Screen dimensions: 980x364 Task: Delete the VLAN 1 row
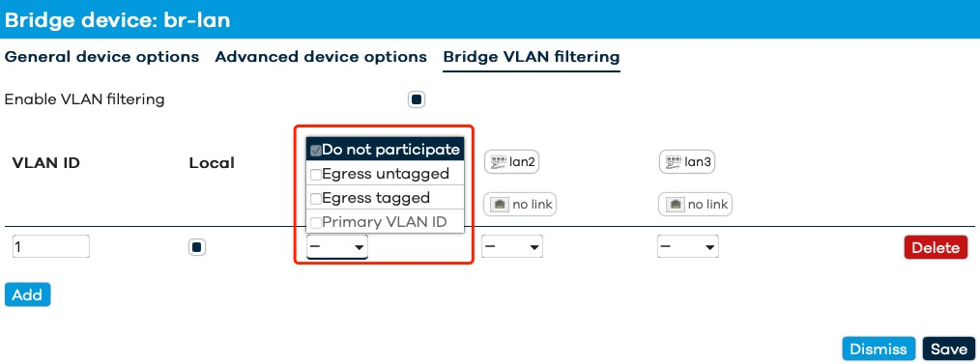(936, 247)
